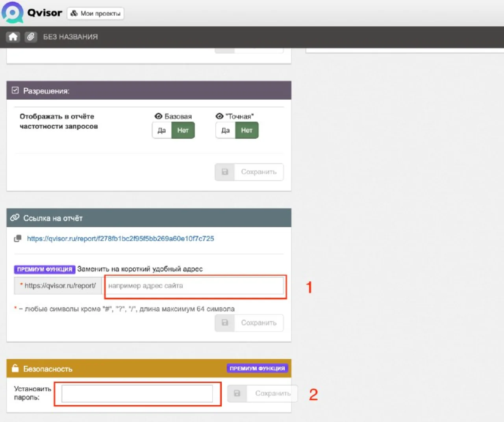Click the "Отображать в отчёте частотности запросов" label
Image resolution: width=504 pixels, height=422 pixels.
click(x=59, y=121)
